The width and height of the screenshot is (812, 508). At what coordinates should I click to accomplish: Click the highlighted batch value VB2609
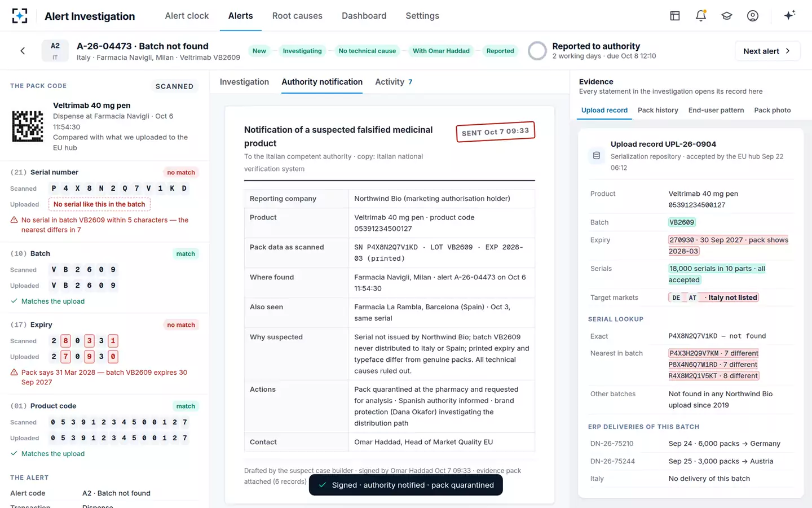pyautogui.click(x=682, y=222)
